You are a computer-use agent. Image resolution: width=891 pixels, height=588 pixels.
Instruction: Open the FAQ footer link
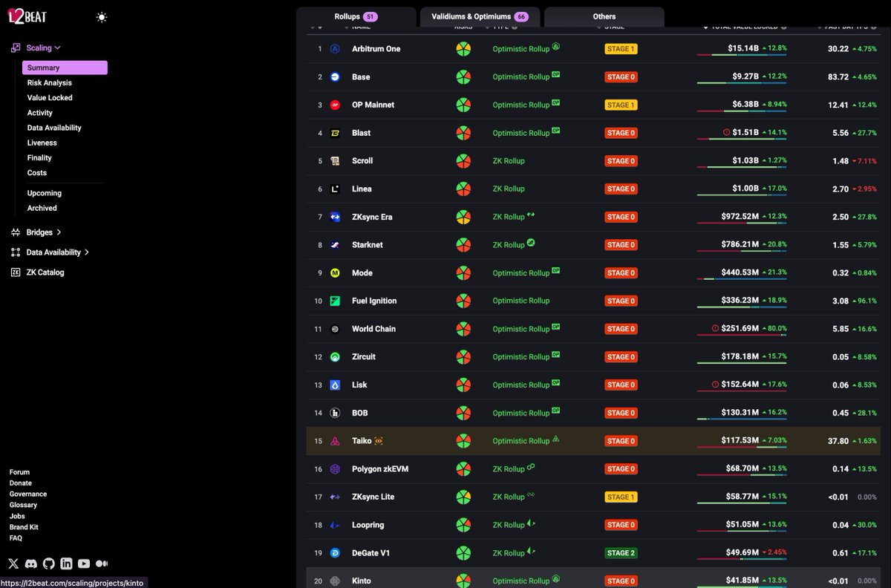click(16, 538)
